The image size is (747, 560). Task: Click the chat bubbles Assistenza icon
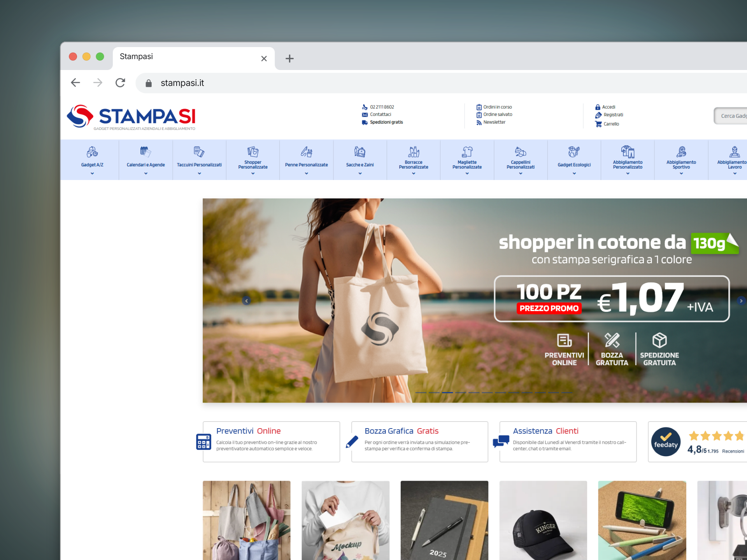501,441
